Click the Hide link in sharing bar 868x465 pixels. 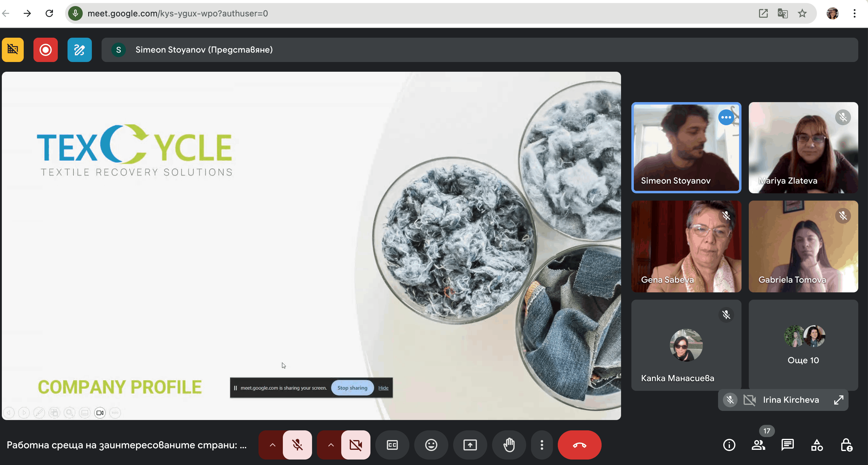point(384,388)
